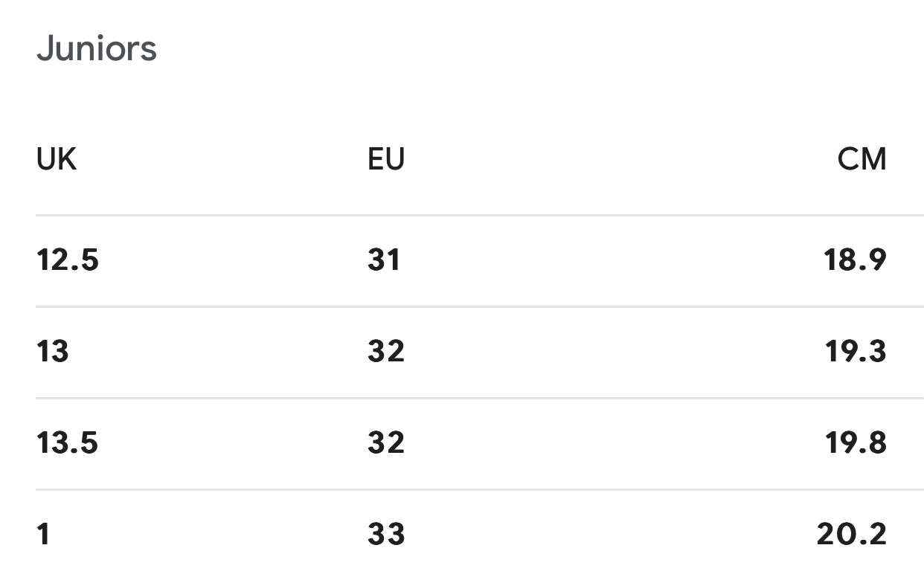Image resolution: width=924 pixels, height=577 pixels.
Task: Select the 19.8 CM value
Action: coord(856,443)
